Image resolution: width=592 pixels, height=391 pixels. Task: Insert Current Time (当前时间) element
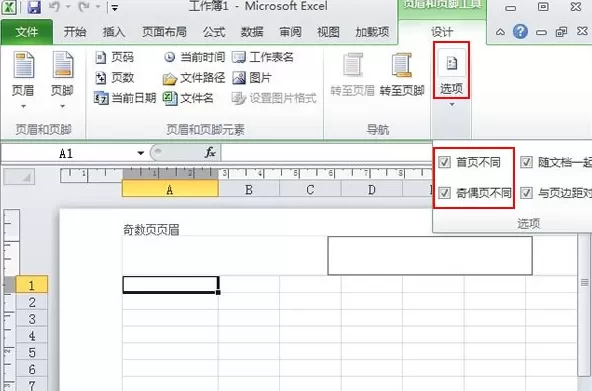click(194, 57)
